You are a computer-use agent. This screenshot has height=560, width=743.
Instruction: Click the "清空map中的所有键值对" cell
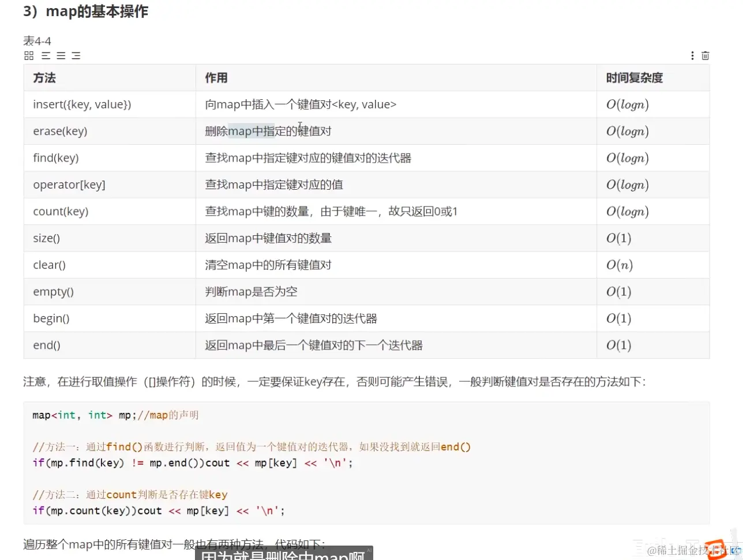coord(396,265)
